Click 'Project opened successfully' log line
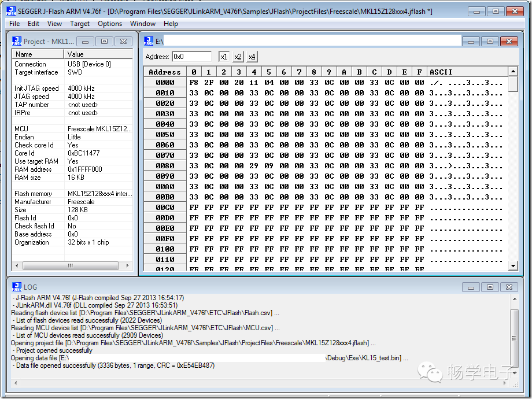Image resolution: width=532 pixels, height=399 pixels. click(x=52, y=350)
